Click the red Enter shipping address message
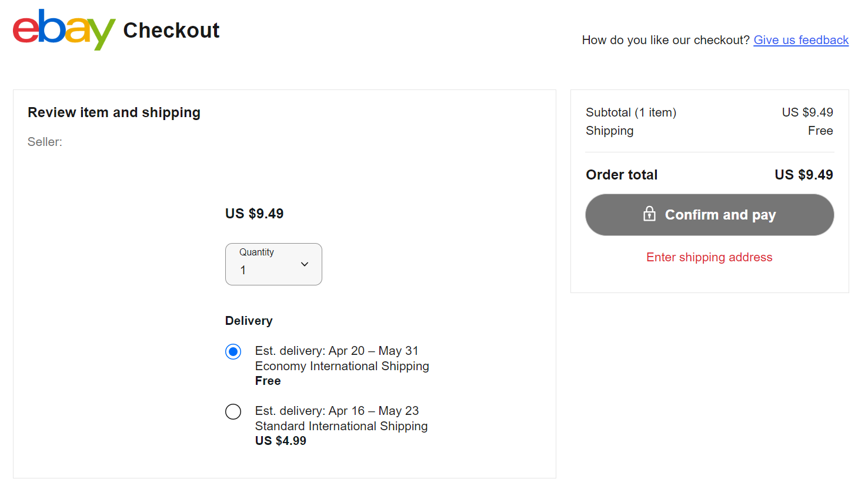Viewport: 868px width, 482px height. [709, 257]
